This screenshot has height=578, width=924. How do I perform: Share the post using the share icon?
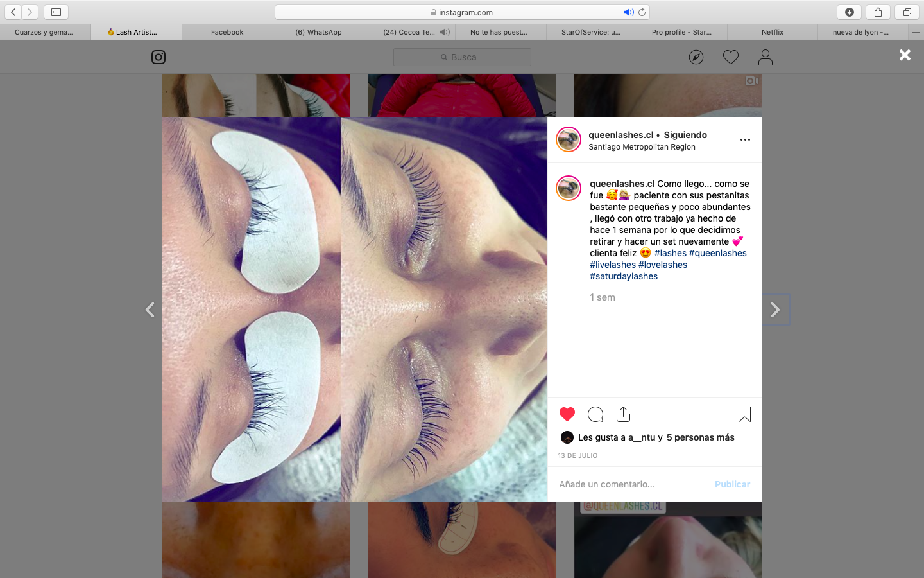pos(623,414)
